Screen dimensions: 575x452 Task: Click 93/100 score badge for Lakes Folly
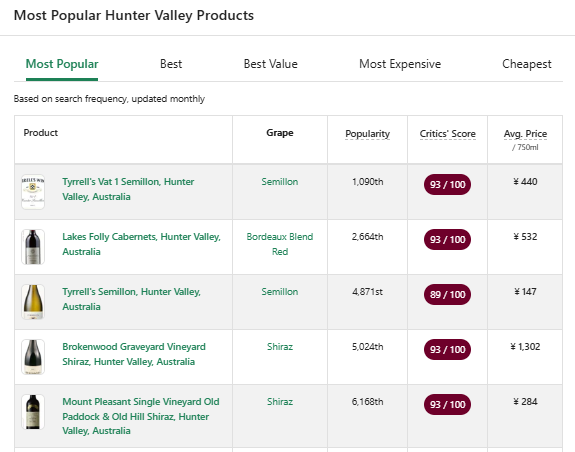(x=447, y=239)
